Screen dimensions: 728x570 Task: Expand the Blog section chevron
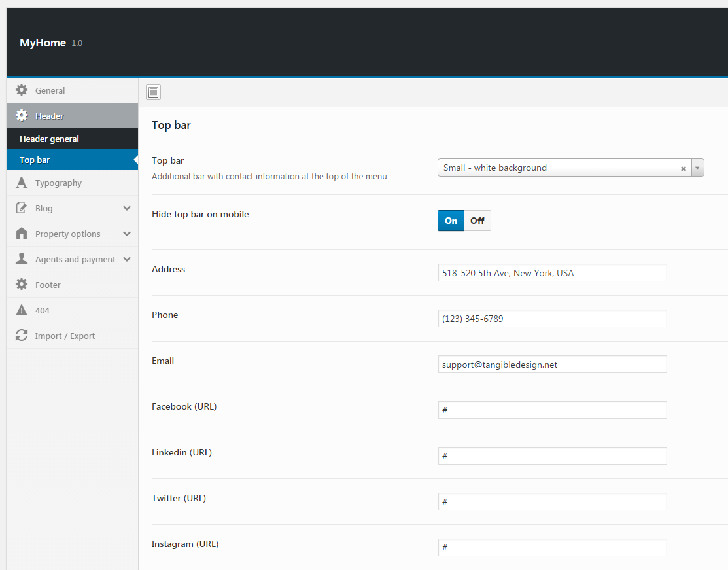[x=127, y=208]
